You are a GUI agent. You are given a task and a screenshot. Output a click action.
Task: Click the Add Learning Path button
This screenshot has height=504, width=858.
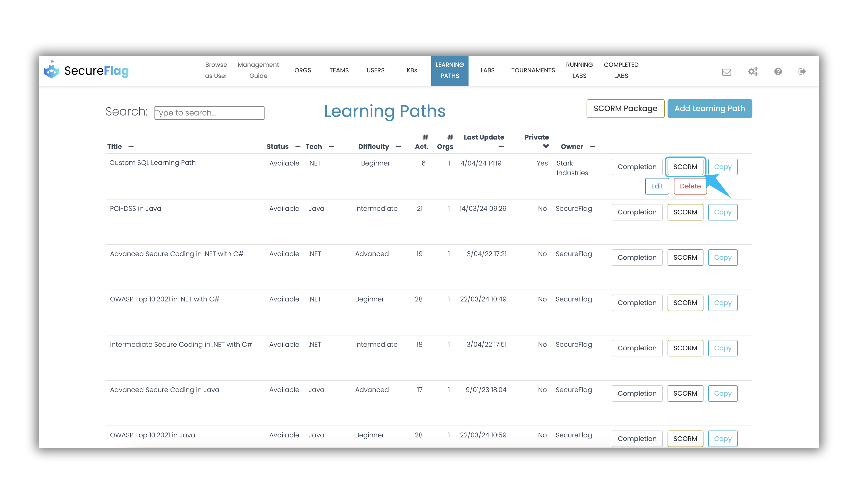(710, 109)
